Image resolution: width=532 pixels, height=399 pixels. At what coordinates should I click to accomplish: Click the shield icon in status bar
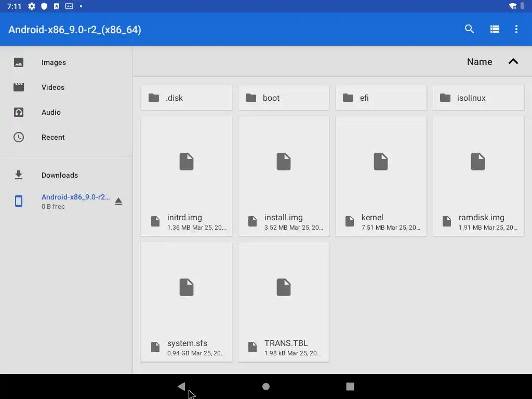pyautogui.click(x=44, y=6)
